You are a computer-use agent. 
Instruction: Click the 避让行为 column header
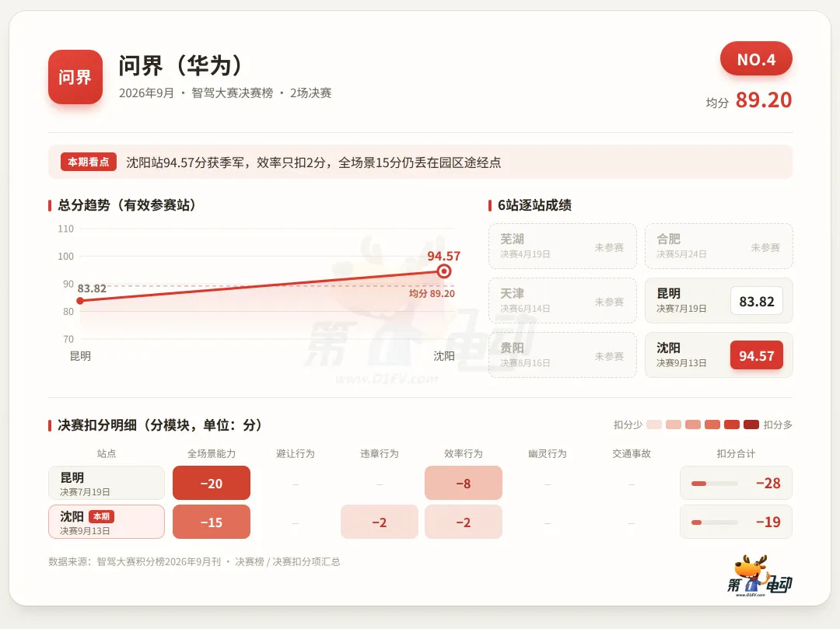[x=296, y=453]
